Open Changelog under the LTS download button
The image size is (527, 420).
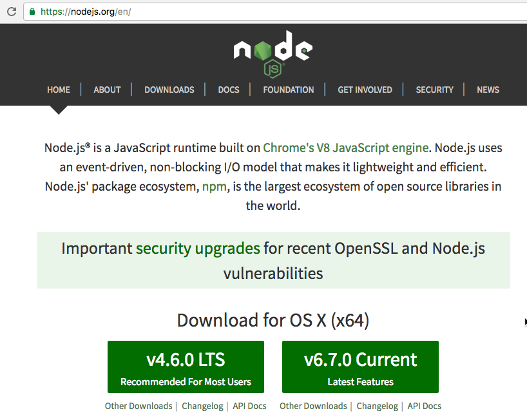pos(202,406)
